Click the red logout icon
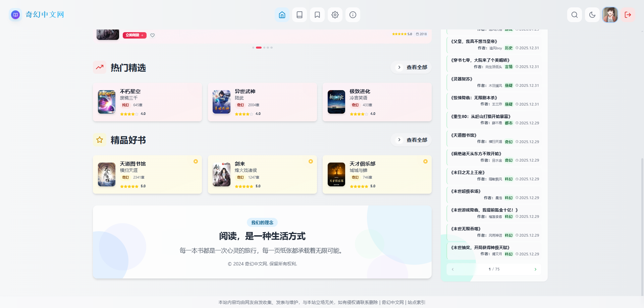This screenshot has height=308, width=644. click(628, 15)
